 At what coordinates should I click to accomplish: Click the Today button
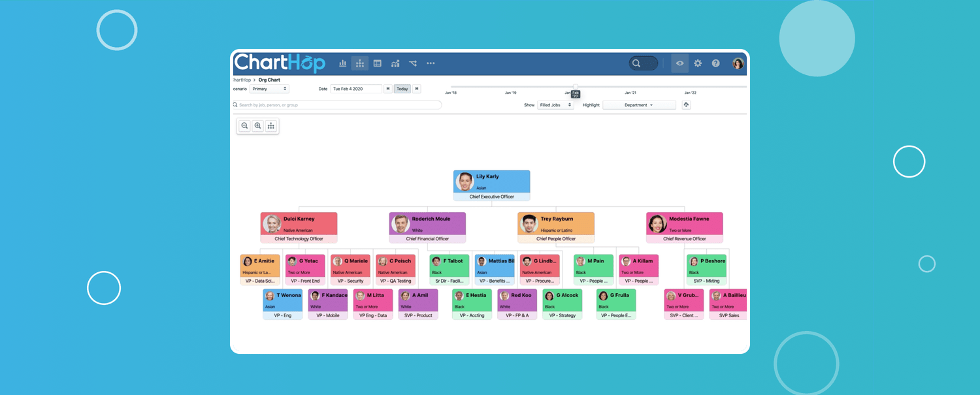click(402, 89)
